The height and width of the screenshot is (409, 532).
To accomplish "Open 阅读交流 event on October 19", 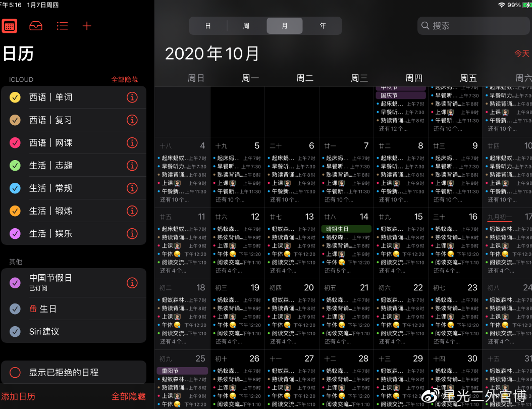I will (237, 333).
